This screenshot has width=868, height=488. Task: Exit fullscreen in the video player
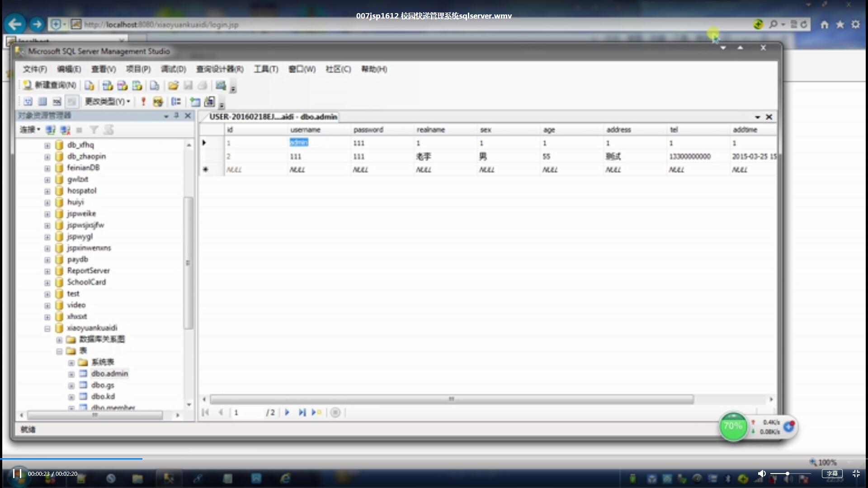856,474
